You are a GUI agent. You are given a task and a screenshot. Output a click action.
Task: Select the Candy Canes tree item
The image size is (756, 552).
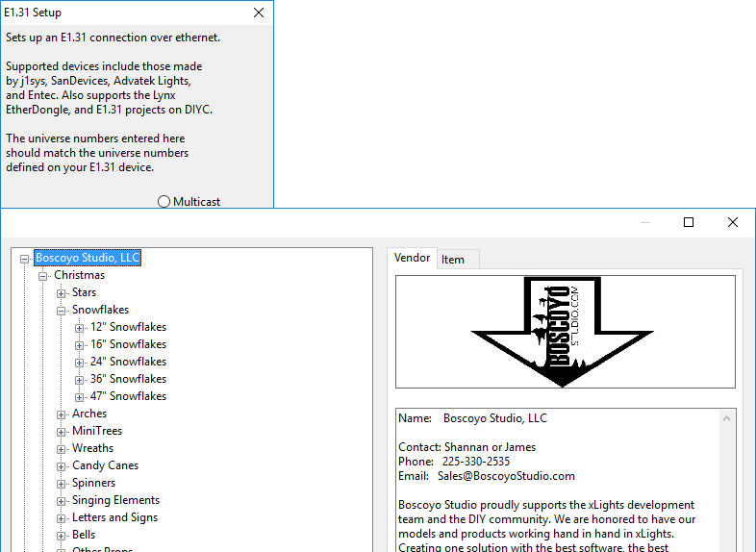click(x=105, y=465)
